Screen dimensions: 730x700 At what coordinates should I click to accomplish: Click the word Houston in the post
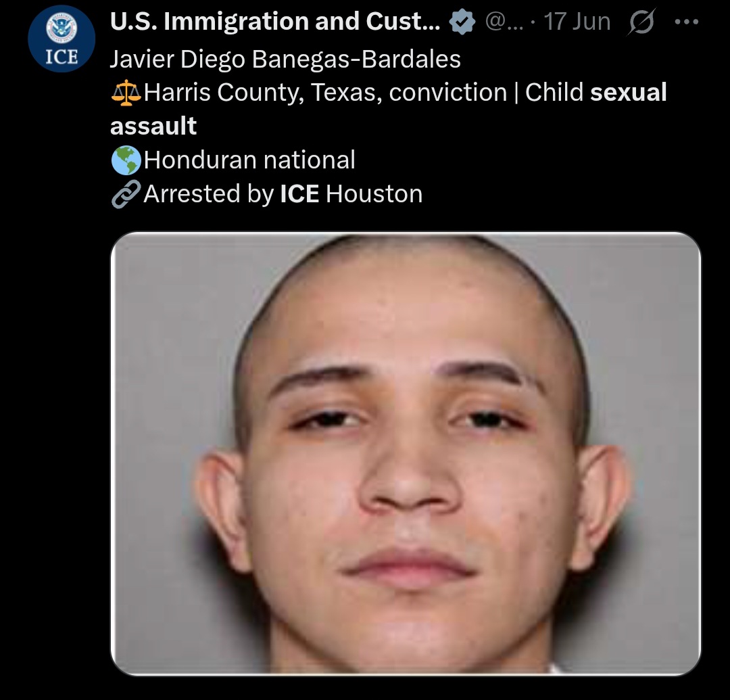(x=374, y=193)
